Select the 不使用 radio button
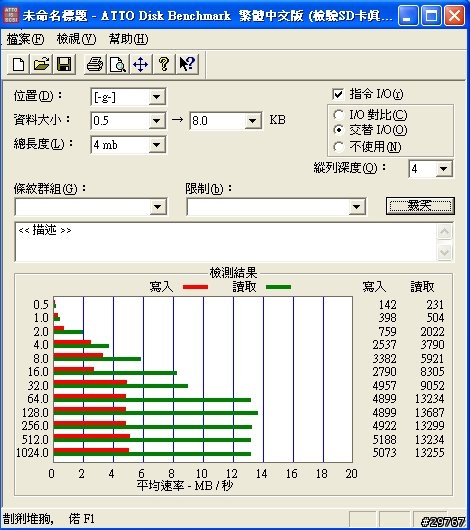This screenshot has height=530, width=470. tap(338, 147)
